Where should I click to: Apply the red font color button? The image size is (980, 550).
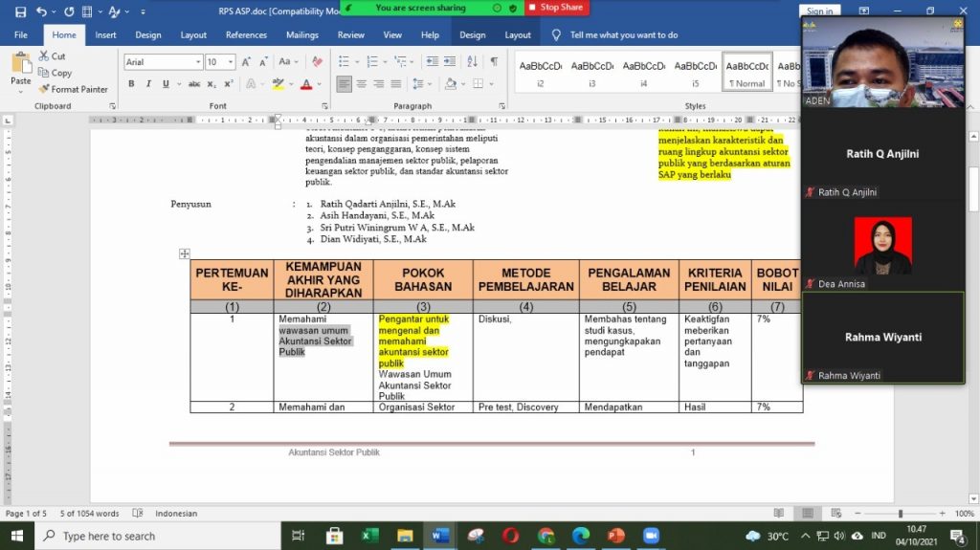tap(306, 84)
